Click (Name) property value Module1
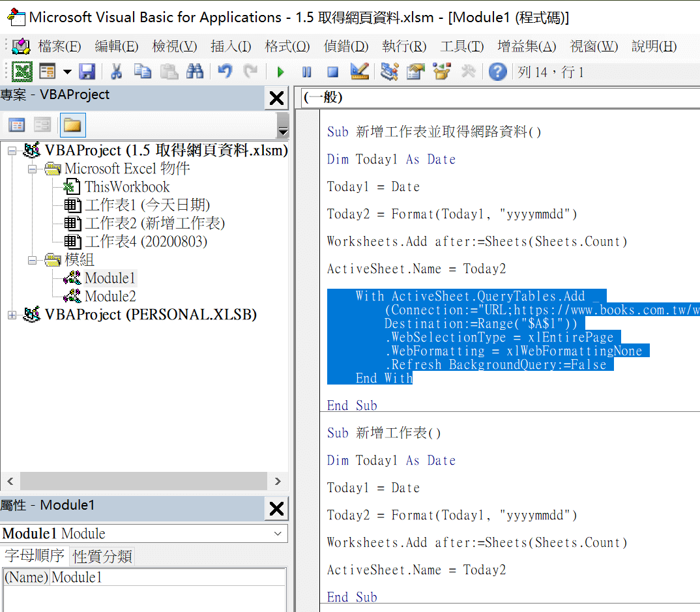Viewport: 700px width, 612px height. tap(168, 577)
